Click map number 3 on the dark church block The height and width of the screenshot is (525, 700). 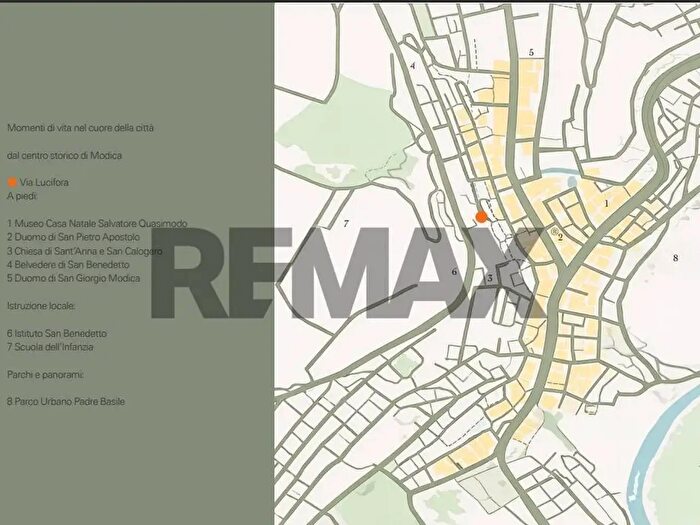[490, 278]
